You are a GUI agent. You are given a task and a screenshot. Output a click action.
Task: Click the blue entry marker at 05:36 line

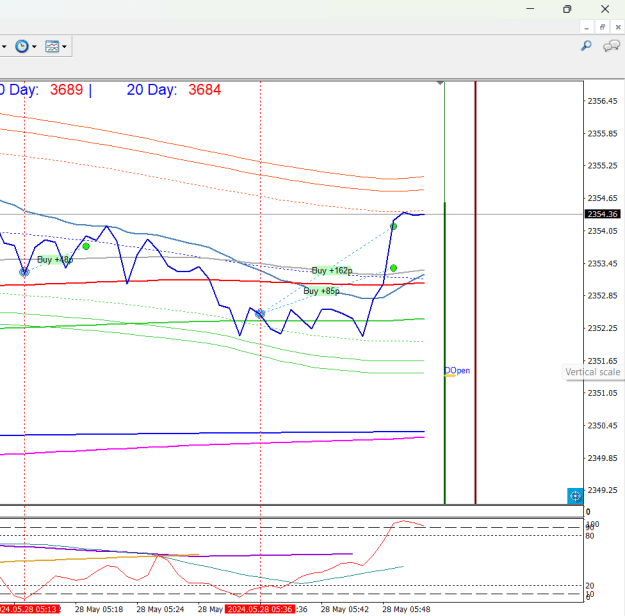pyautogui.click(x=260, y=314)
